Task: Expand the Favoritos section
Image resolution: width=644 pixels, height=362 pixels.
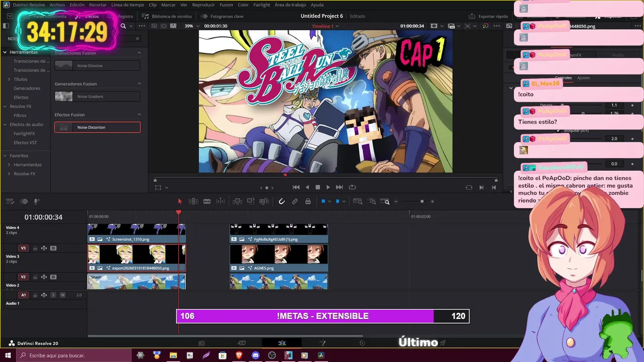Action: 5,156
